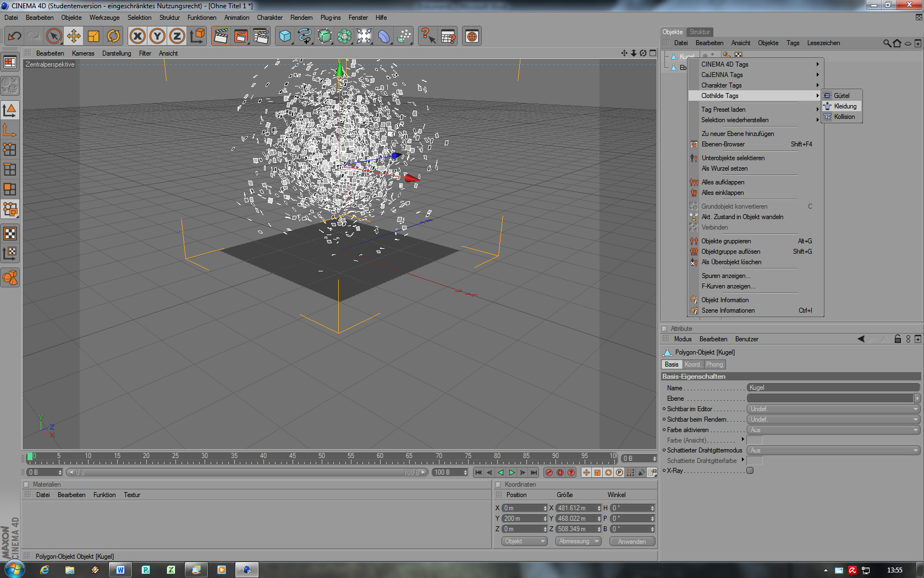Toggle the Materialien panel checkbox
This screenshot has width=924, height=578.
pyautogui.click(x=26, y=484)
